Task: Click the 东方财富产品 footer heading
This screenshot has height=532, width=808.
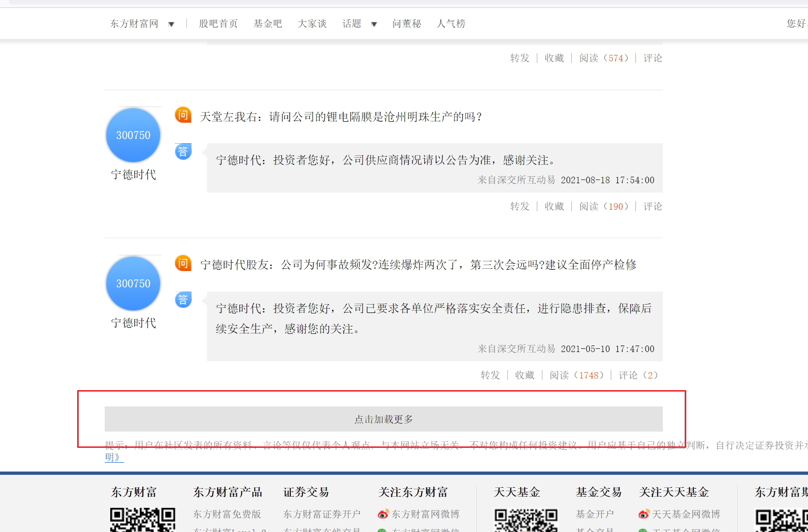Action: [228, 492]
